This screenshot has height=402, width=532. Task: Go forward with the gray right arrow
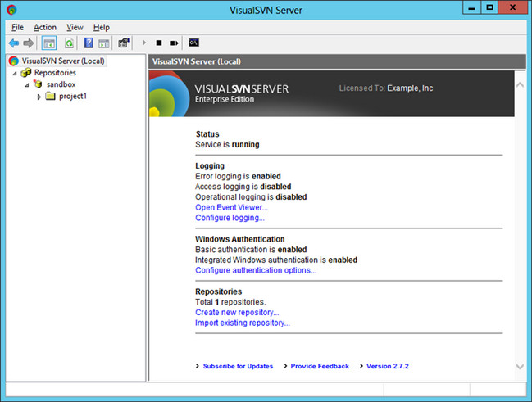[x=29, y=43]
